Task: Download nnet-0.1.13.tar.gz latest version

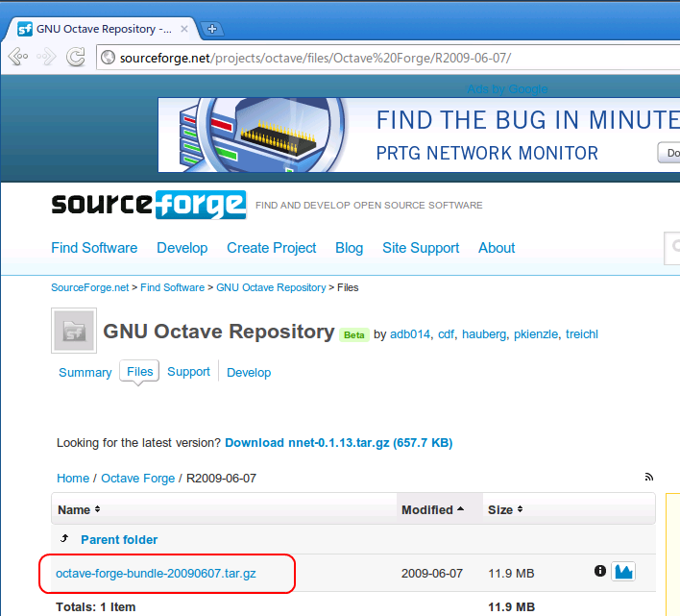Action: 339,442
